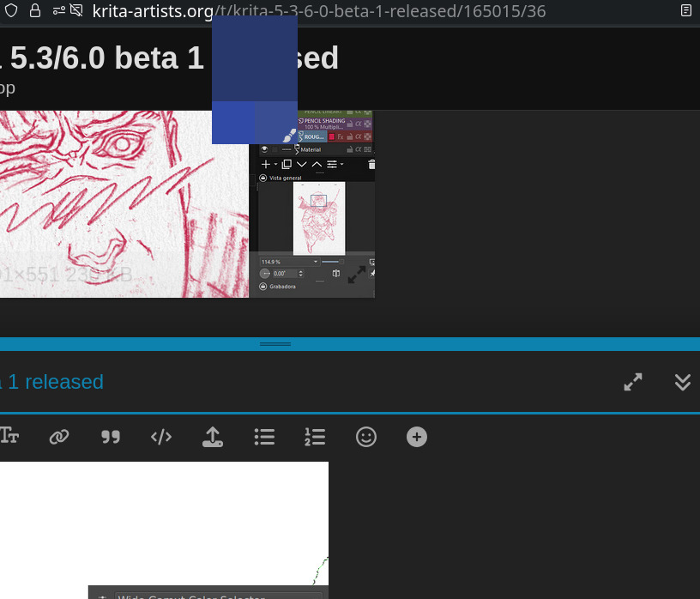Open the emoji picker smiley icon
Image resolution: width=700 pixels, height=599 pixels.
pos(366,437)
